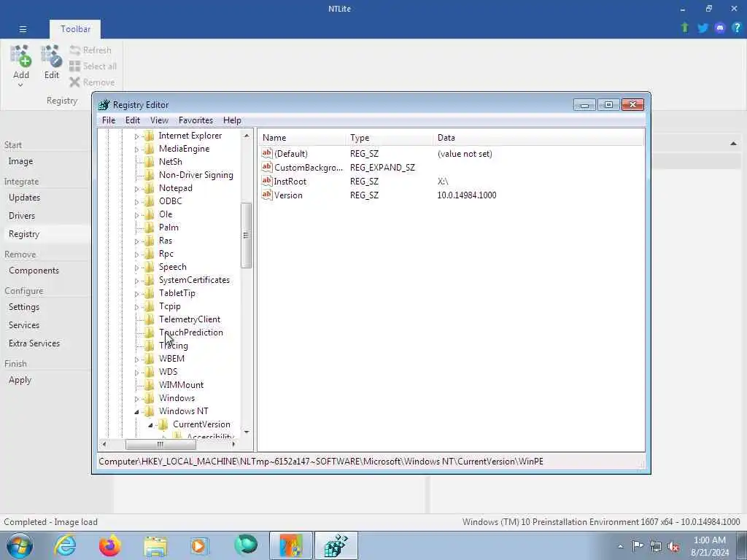Click the Add registry icon in NTLite

point(21,56)
